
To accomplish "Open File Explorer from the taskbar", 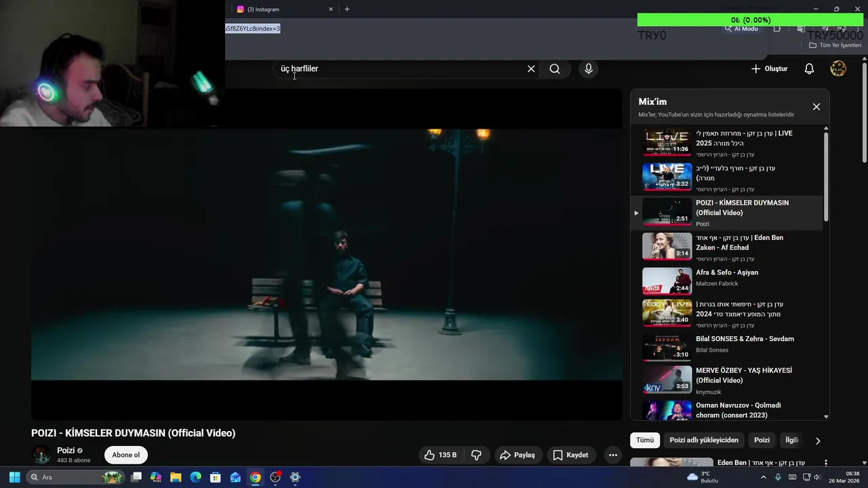I will [176, 477].
